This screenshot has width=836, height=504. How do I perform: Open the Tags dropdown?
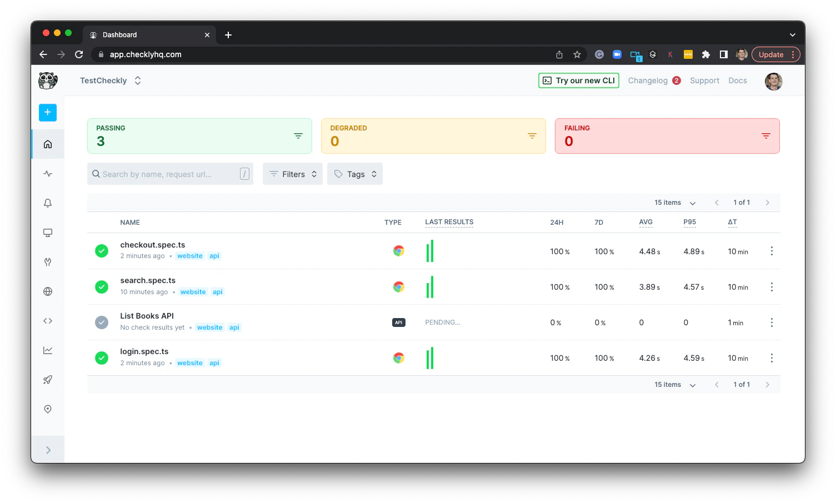pyautogui.click(x=354, y=174)
